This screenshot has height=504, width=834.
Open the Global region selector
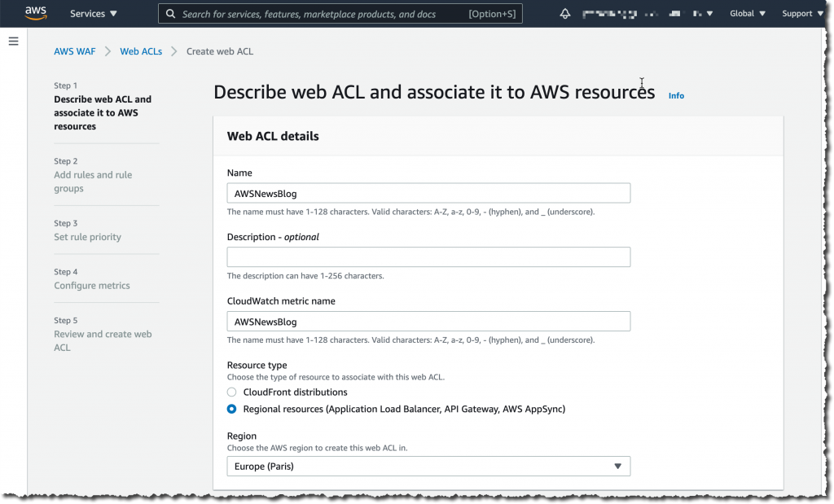pyautogui.click(x=746, y=13)
